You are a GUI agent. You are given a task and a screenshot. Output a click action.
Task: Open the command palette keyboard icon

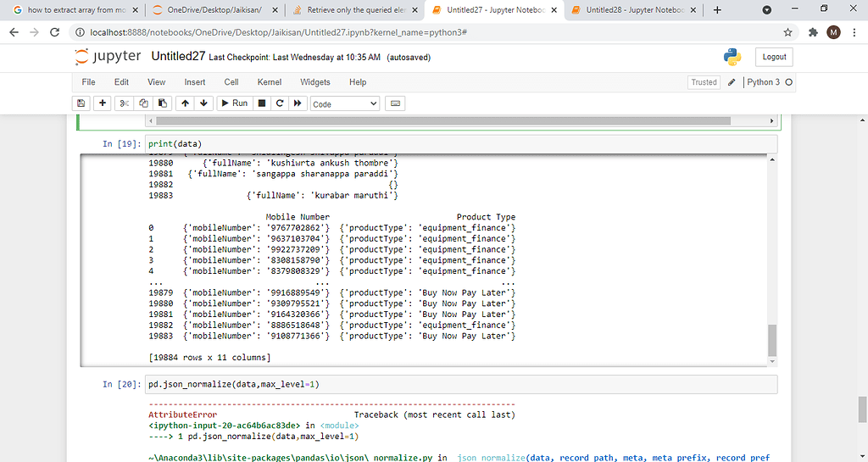tap(394, 103)
